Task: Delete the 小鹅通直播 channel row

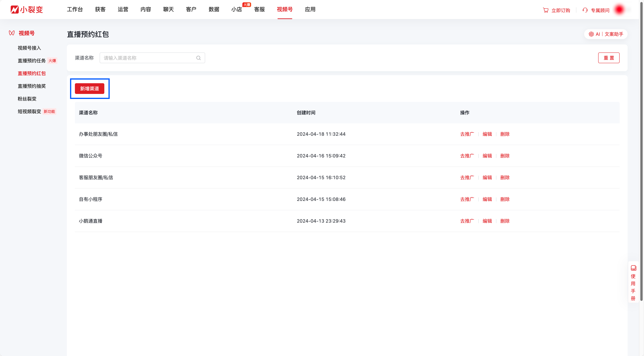Action: (x=505, y=221)
